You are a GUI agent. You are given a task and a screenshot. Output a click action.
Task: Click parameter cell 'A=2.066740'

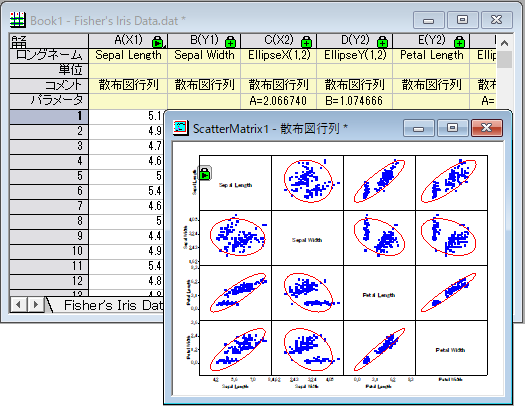(279, 101)
